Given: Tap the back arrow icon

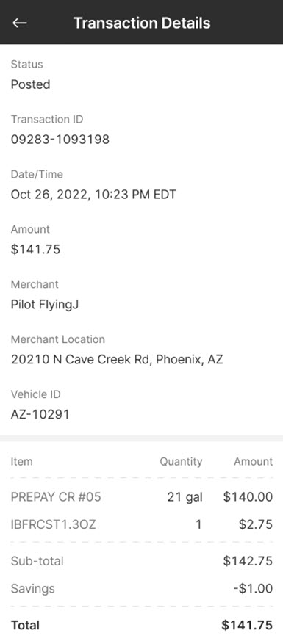Looking at the screenshot, I should tap(19, 23).
